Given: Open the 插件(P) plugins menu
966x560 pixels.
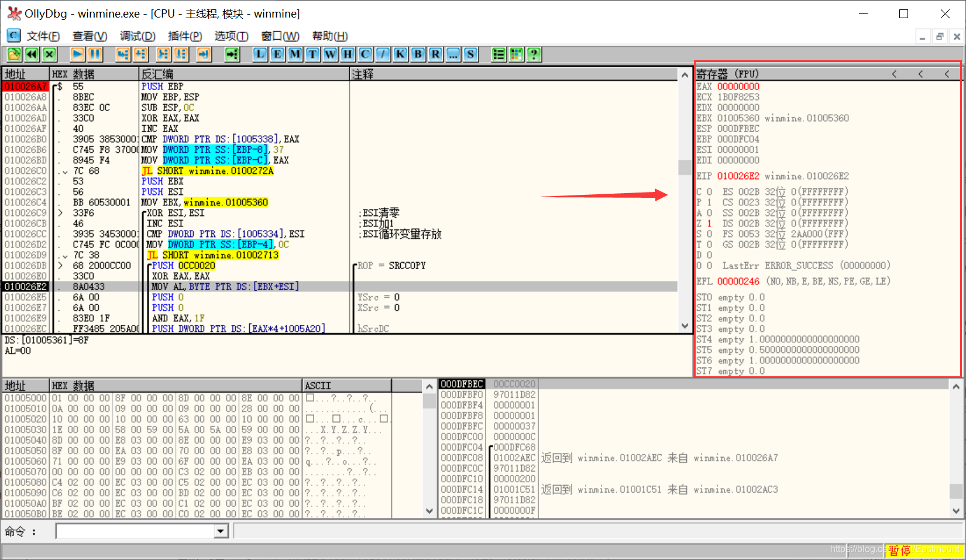Looking at the screenshot, I should pos(185,36).
